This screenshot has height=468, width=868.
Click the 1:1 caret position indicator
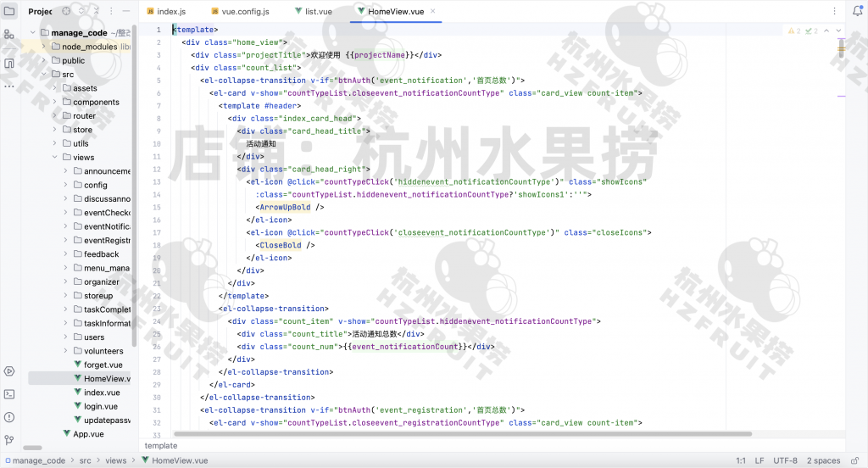click(741, 461)
